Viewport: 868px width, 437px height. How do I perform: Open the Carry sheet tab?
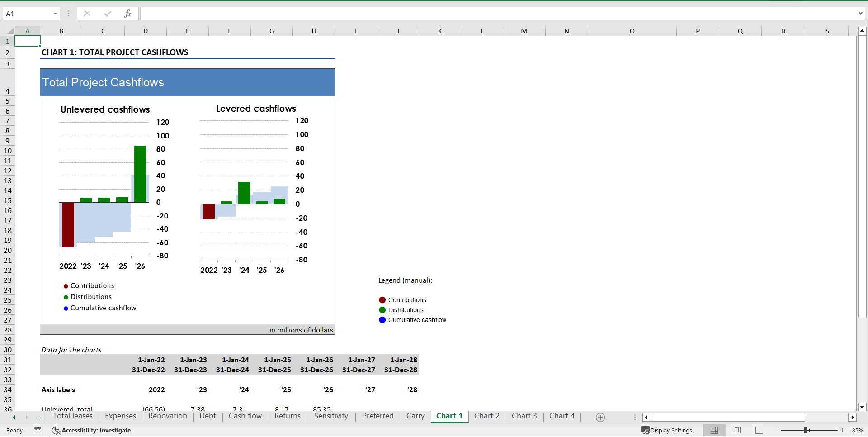tap(415, 416)
